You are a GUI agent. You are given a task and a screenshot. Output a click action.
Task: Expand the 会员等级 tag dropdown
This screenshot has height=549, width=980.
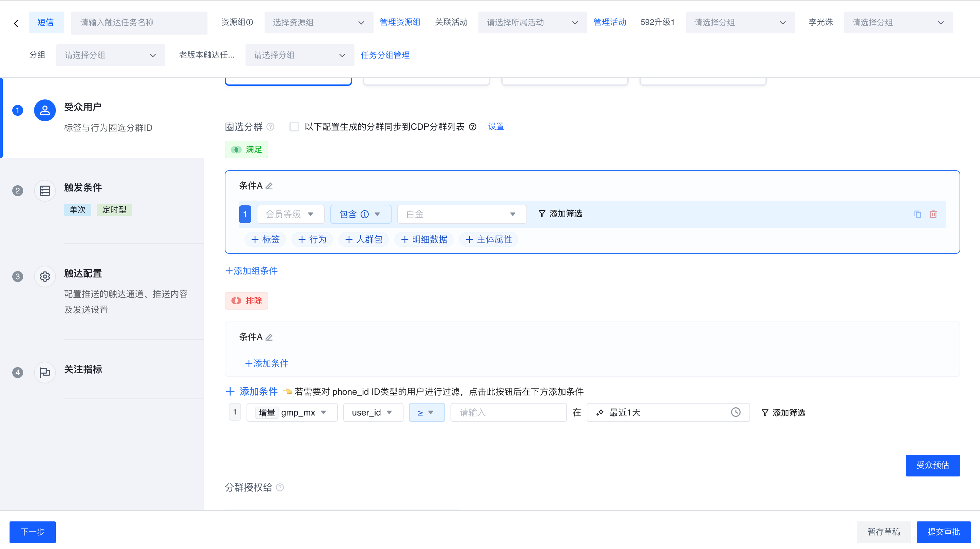pos(291,214)
